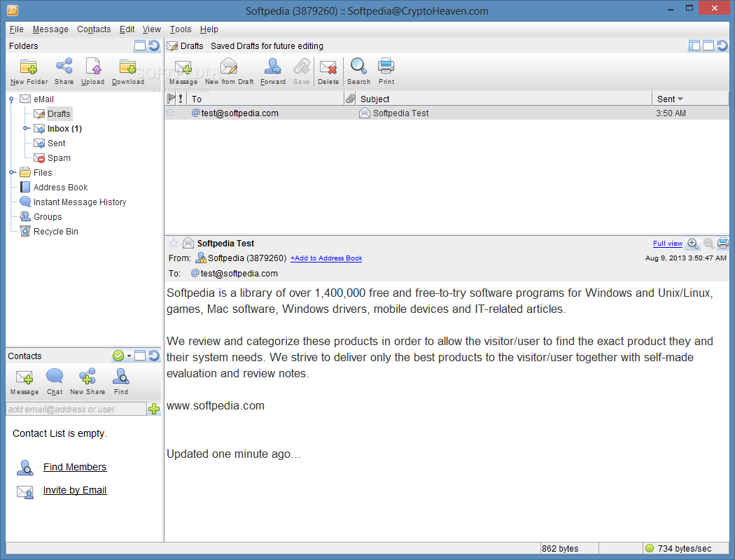Toggle star beside Softpedia Test preview title
The height and width of the screenshot is (560, 735).
[174, 243]
